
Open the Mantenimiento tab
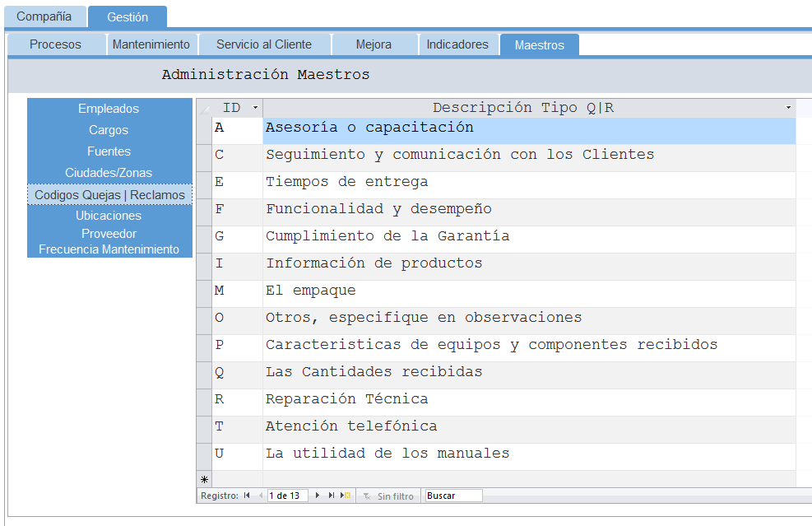click(x=151, y=44)
